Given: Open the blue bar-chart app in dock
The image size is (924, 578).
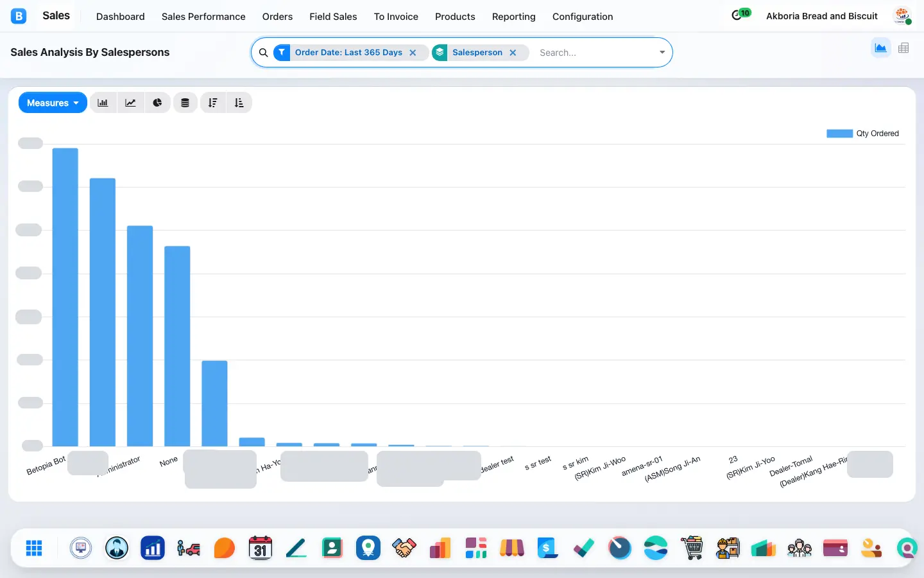Looking at the screenshot, I should pos(153,548).
